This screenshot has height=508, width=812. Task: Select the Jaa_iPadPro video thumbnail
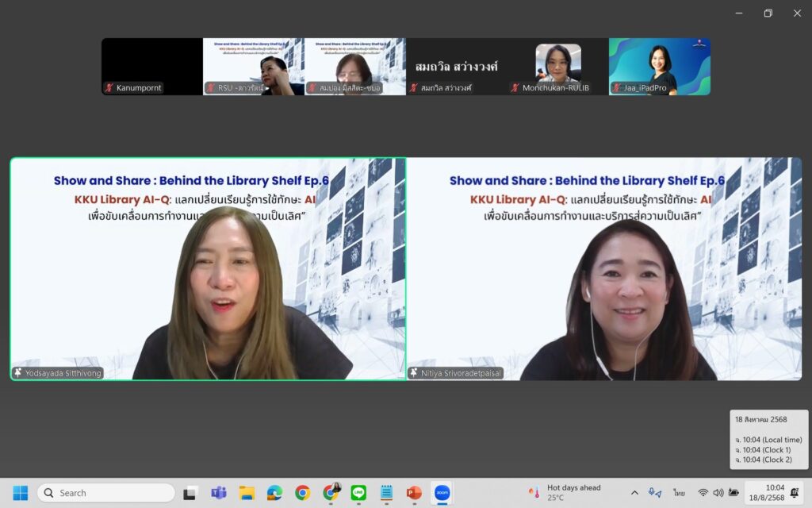(660, 67)
